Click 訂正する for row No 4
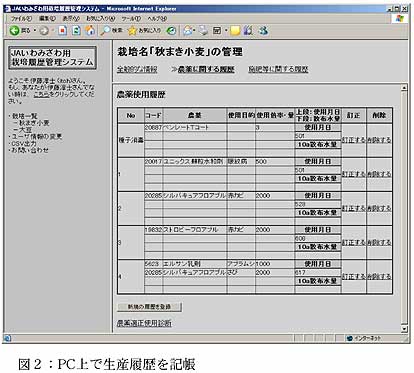 point(354,277)
